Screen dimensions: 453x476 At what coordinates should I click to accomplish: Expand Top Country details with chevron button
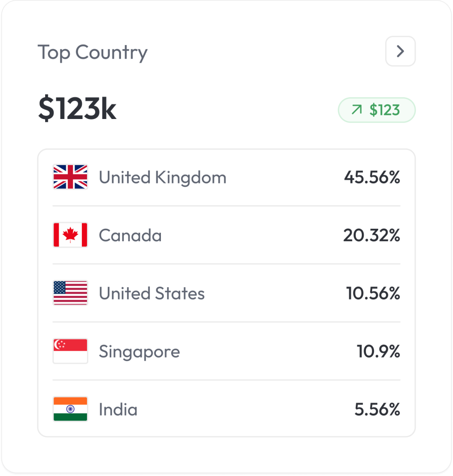pyautogui.click(x=400, y=51)
